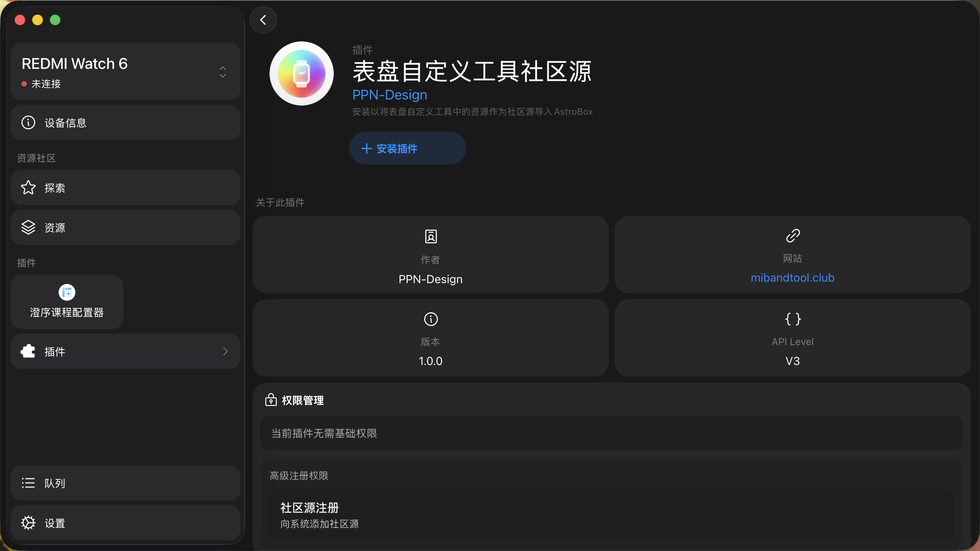Click the 社区源注册 permission entry

[611, 514]
